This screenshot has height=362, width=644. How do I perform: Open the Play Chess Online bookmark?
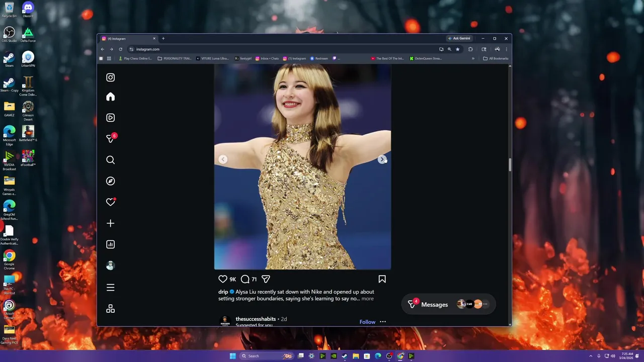[x=135, y=58]
